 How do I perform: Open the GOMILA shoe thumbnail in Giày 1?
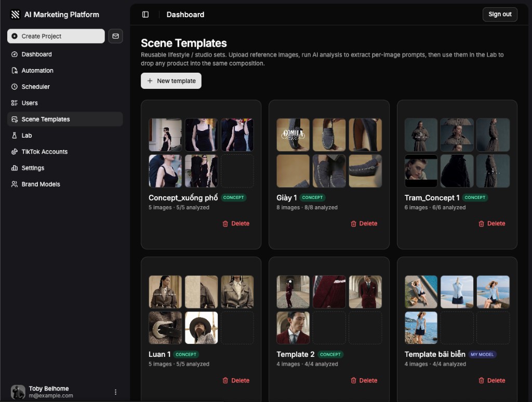pos(293,135)
